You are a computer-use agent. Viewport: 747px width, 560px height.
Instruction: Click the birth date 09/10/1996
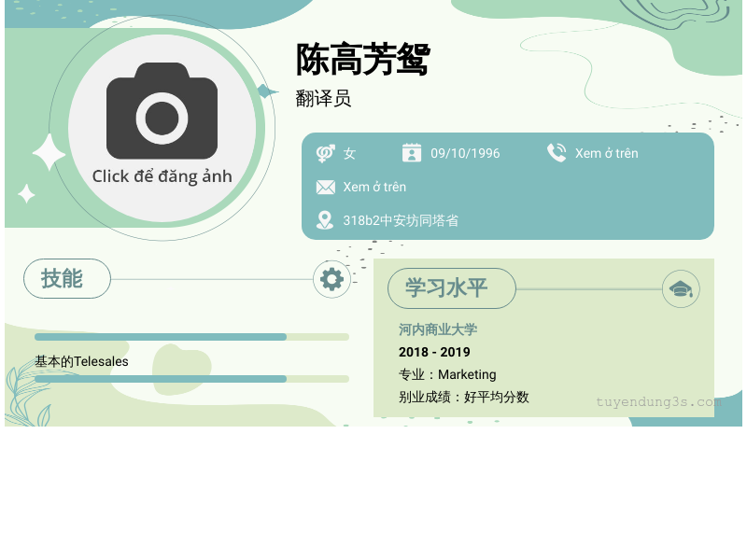pyautogui.click(x=465, y=153)
